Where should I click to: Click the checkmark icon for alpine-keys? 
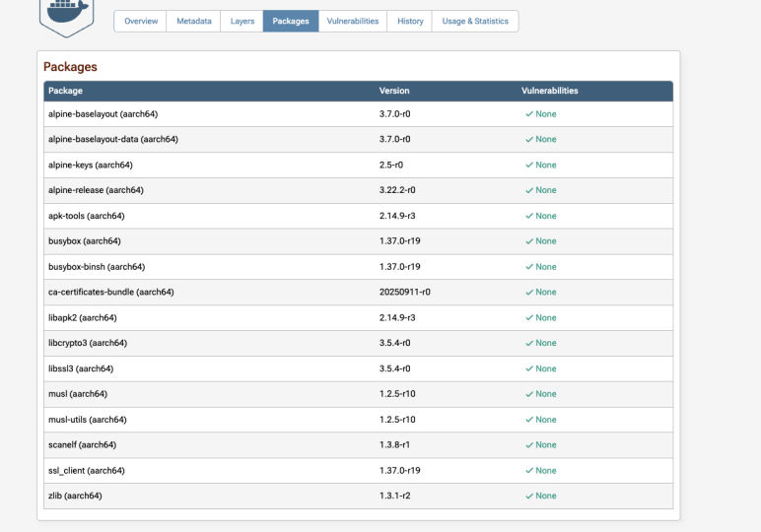pyautogui.click(x=529, y=165)
